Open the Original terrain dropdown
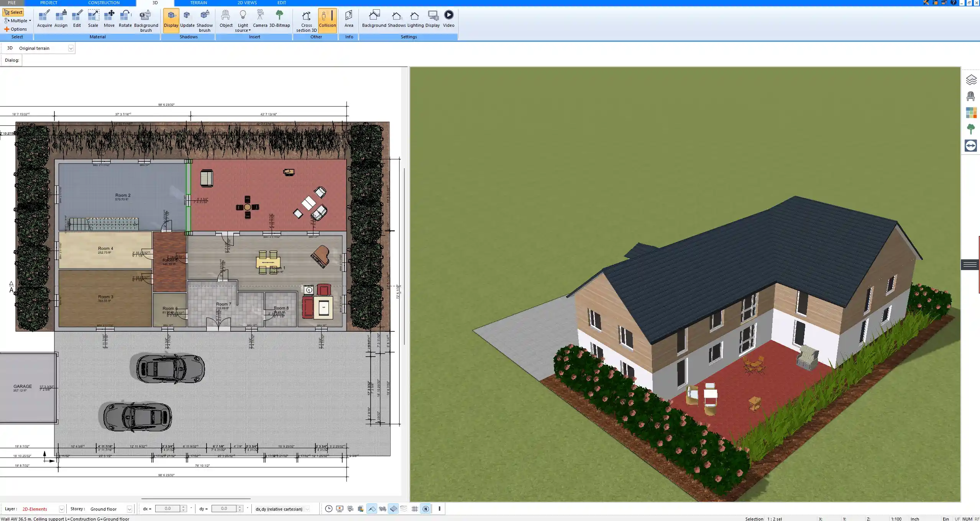This screenshot has width=980, height=521. (x=71, y=48)
